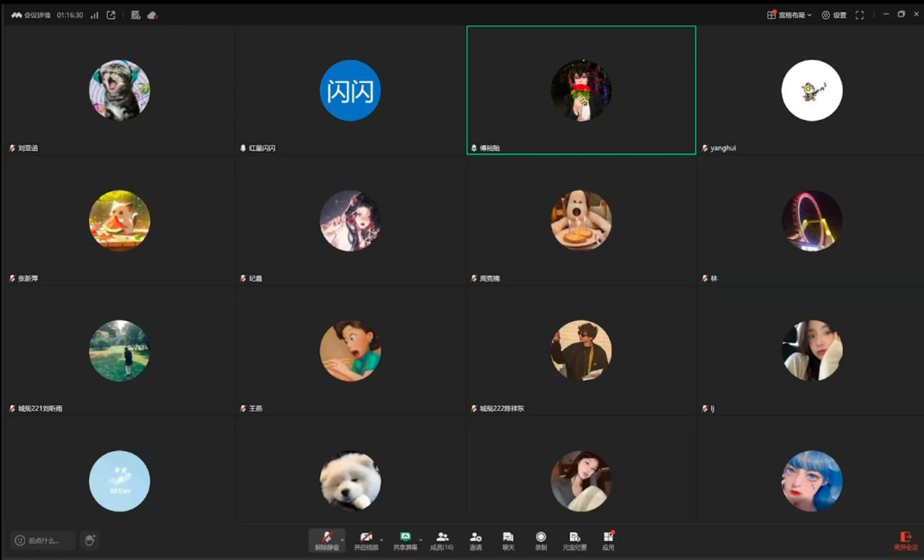Viewport: 924px width, 560px height.
Task: Select 红星闪闪 participant tile avatar
Action: [x=350, y=90]
